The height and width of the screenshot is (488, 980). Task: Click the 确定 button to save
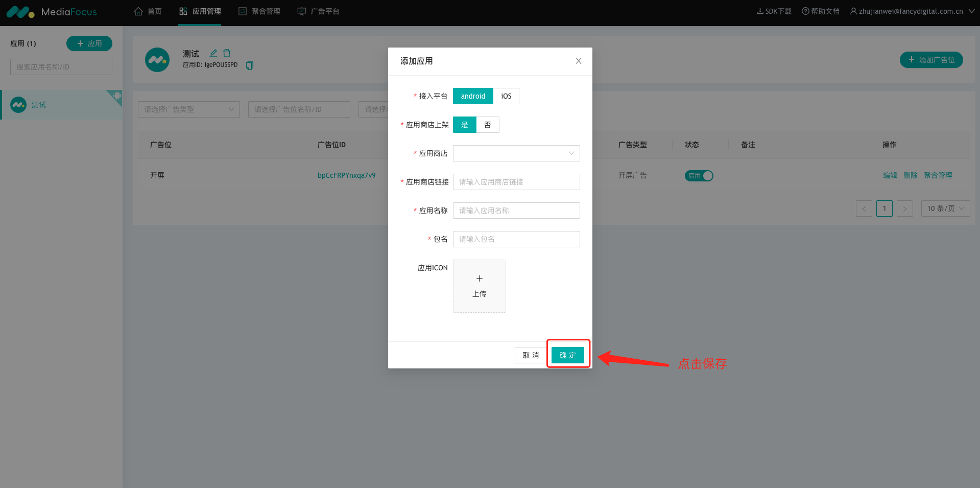[567, 355]
